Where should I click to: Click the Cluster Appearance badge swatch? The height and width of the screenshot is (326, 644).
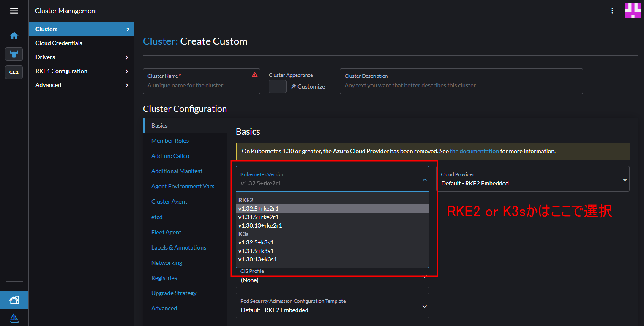(278, 87)
